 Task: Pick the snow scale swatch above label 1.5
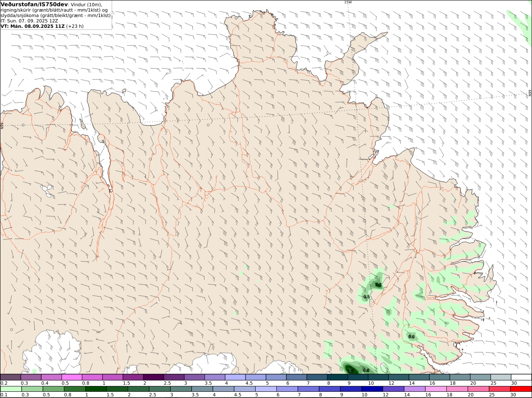(133, 377)
